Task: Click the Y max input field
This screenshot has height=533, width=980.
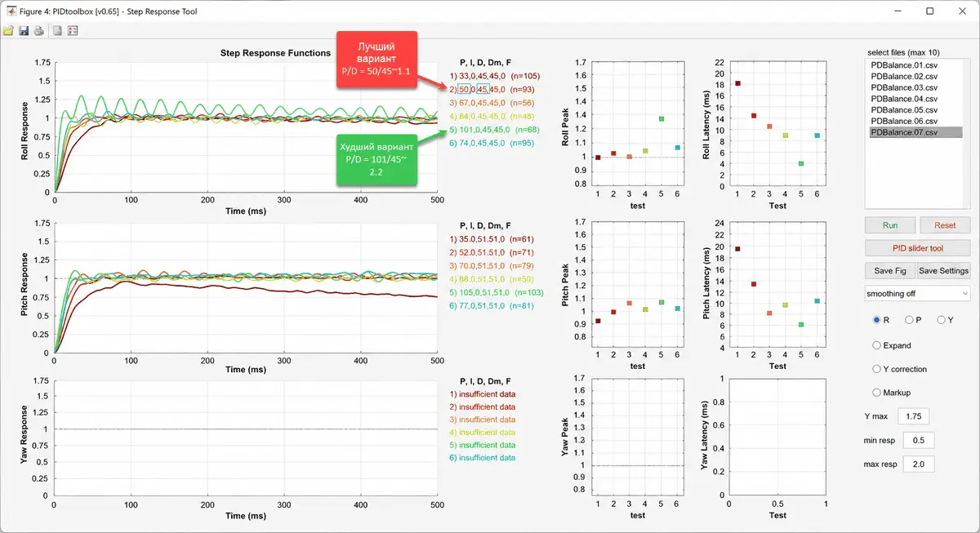Action: click(914, 416)
